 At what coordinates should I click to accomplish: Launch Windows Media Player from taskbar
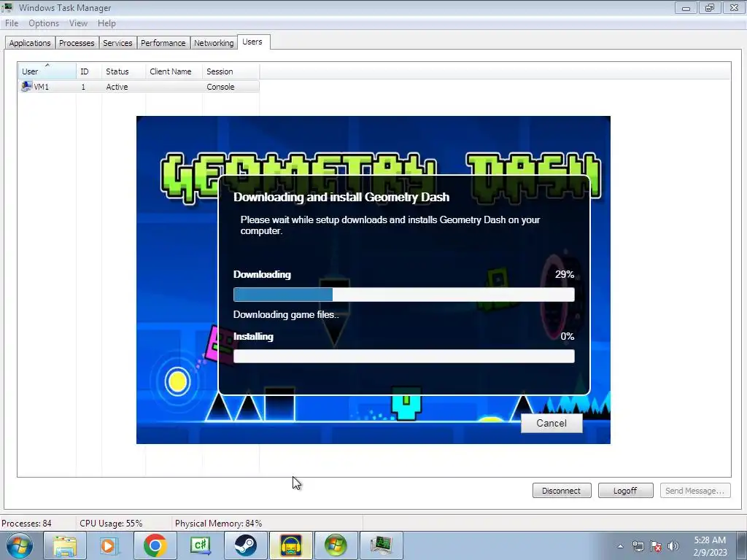[x=109, y=545]
